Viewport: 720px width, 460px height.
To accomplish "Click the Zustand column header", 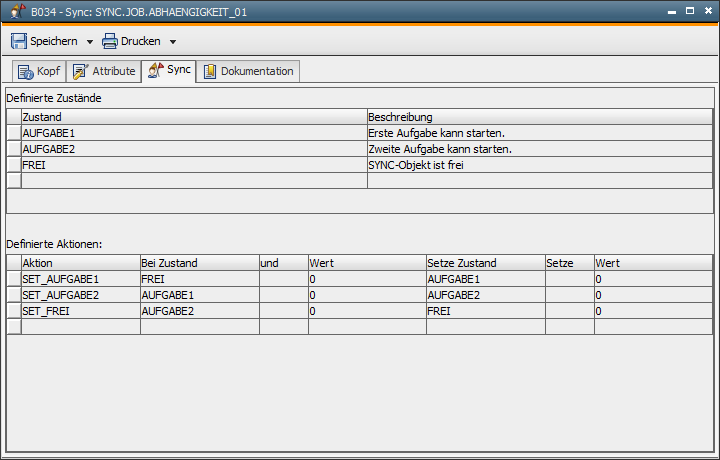I will (194, 117).
